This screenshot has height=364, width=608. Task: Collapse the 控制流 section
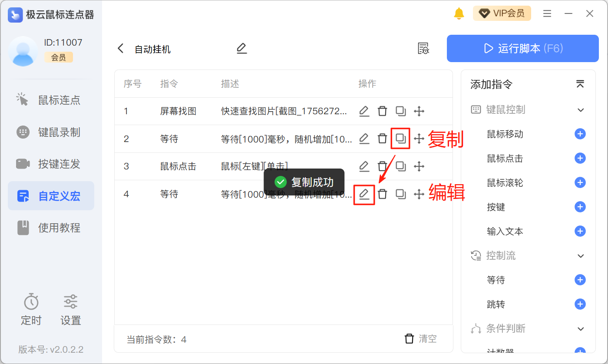point(581,256)
